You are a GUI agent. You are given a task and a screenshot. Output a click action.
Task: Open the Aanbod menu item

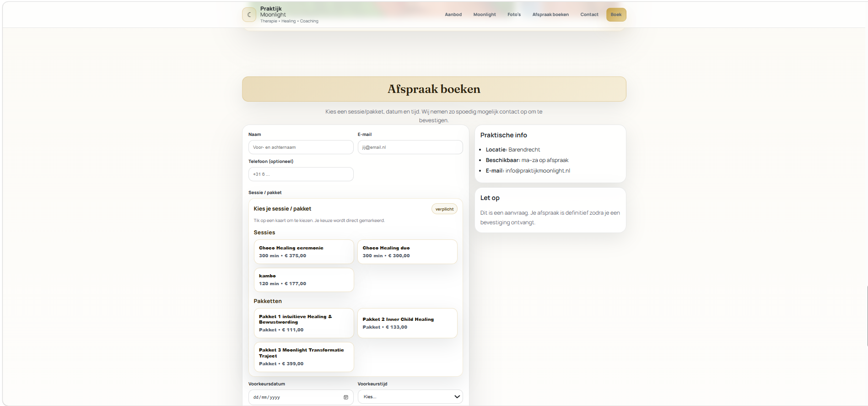tap(453, 15)
